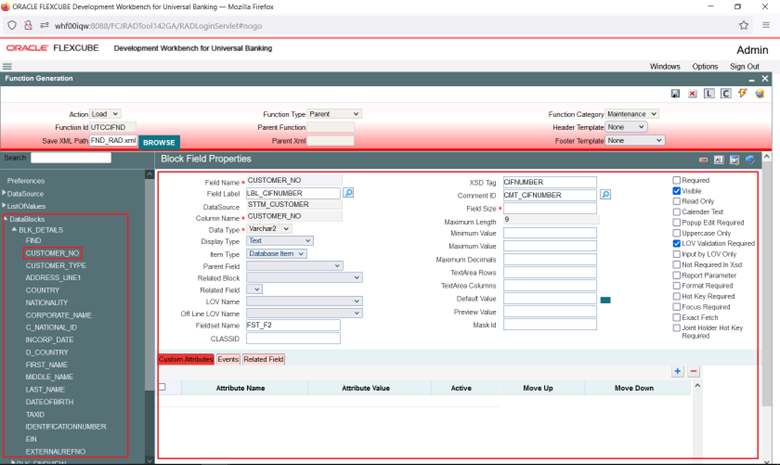Expand the ListOfValues tree node

click(4, 205)
